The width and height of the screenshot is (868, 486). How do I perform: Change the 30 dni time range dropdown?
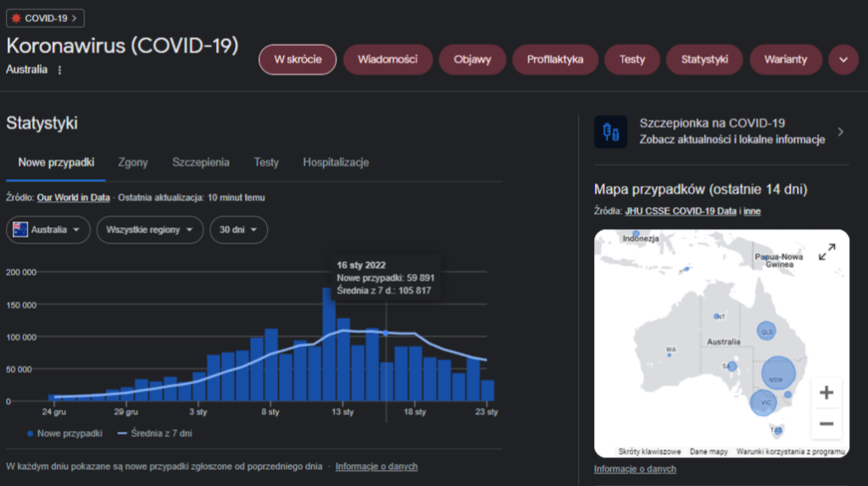[239, 230]
